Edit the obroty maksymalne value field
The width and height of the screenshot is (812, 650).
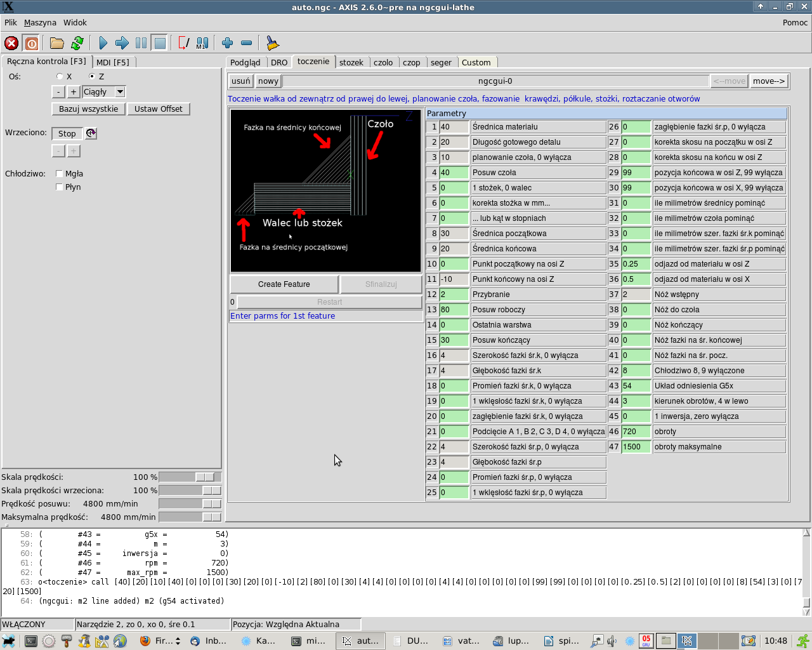(x=636, y=447)
